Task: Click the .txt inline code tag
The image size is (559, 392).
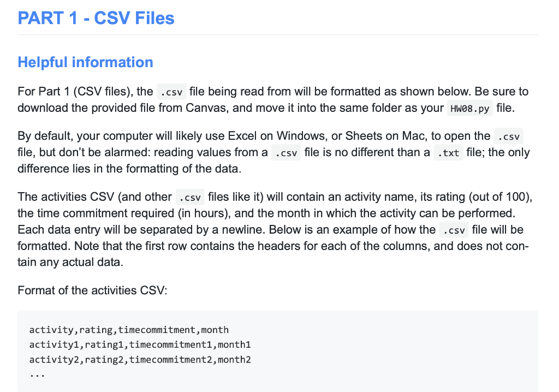Action: click(x=449, y=153)
